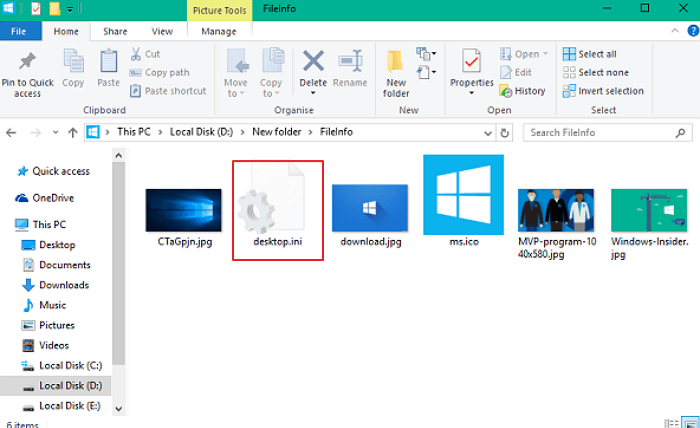This screenshot has width=700, height=428.
Task: Click navigation pane scroll down arrow
Action: 119,409
